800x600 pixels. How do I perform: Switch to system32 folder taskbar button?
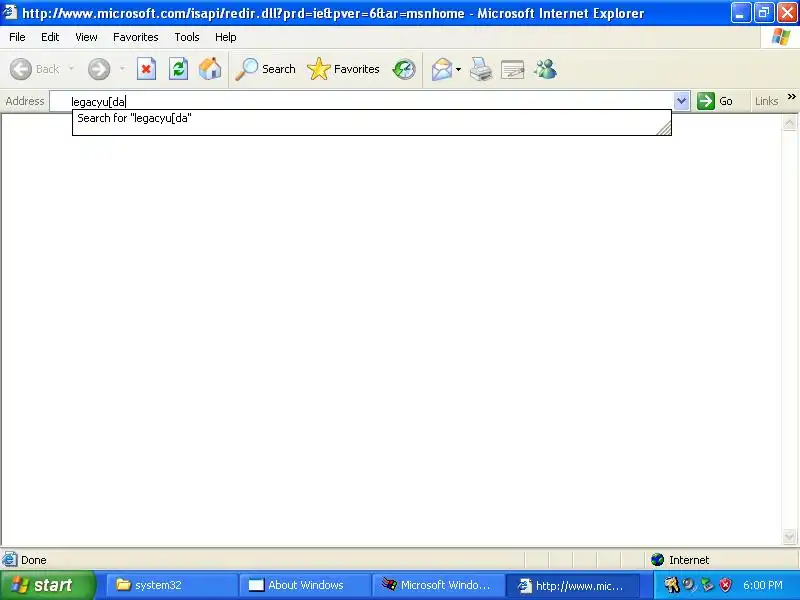click(x=172, y=585)
